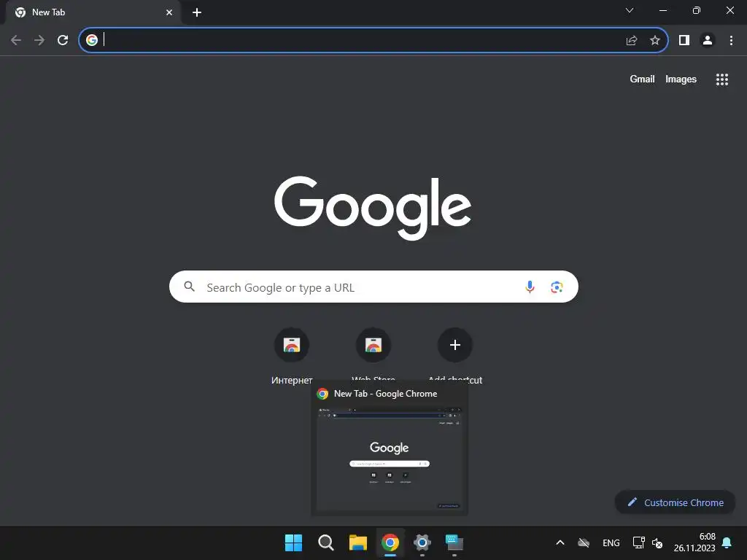Open the Windows Start menu
Image resolution: width=747 pixels, height=560 pixels.
[293, 542]
